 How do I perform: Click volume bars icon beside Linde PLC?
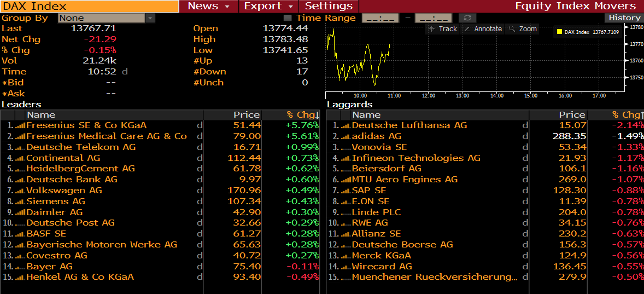pyautogui.click(x=346, y=212)
